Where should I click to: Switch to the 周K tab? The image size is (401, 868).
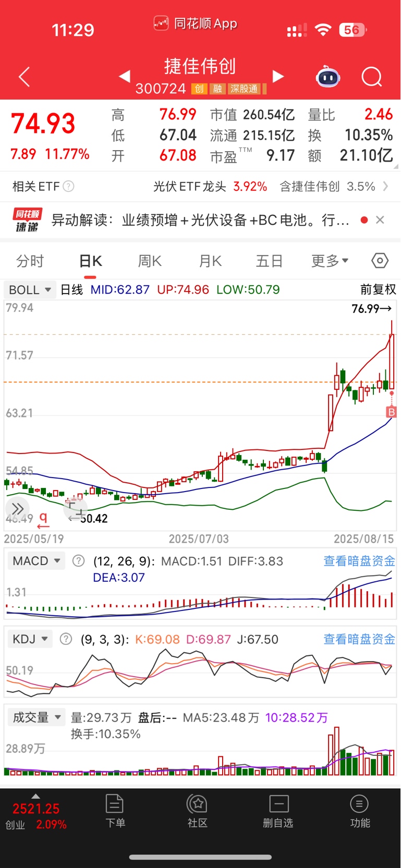(150, 261)
